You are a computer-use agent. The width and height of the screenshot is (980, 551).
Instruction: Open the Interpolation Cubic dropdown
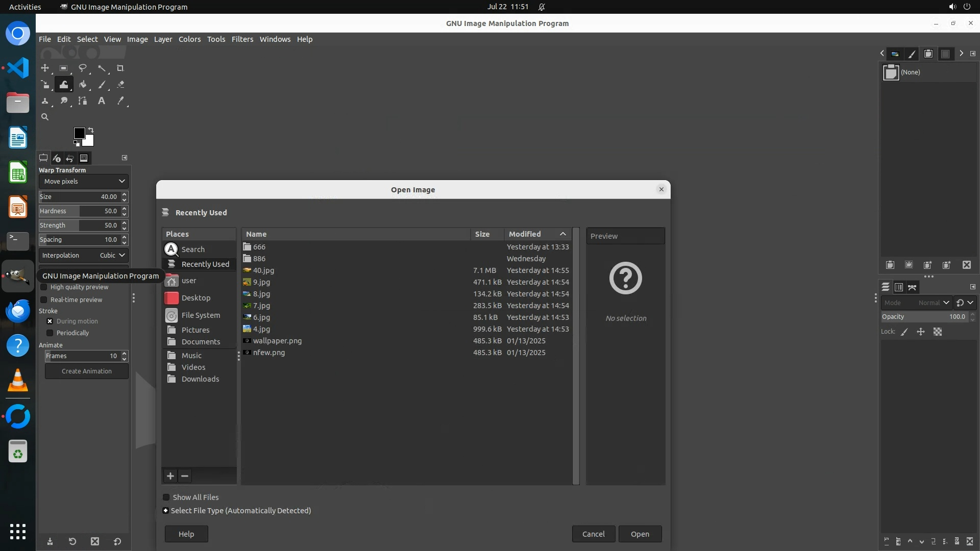click(83, 256)
